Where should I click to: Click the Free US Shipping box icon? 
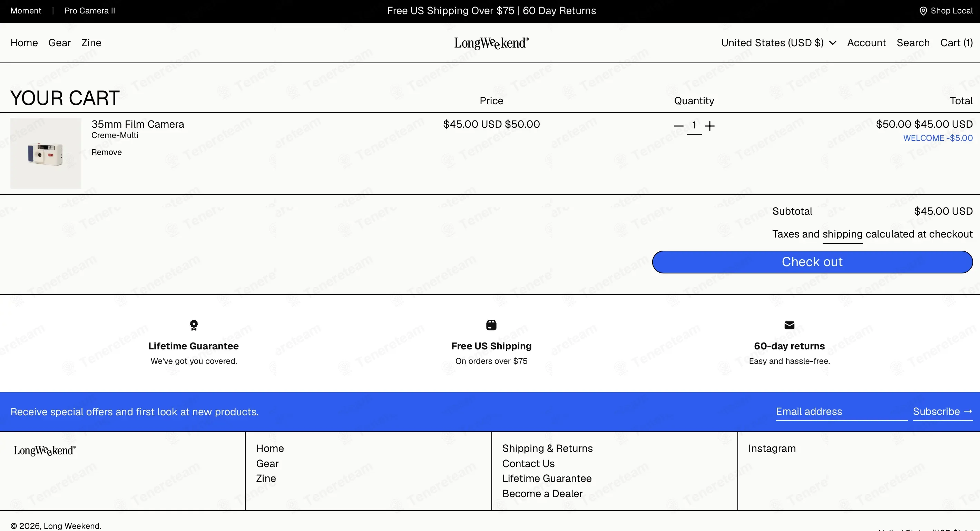(491, 325)
